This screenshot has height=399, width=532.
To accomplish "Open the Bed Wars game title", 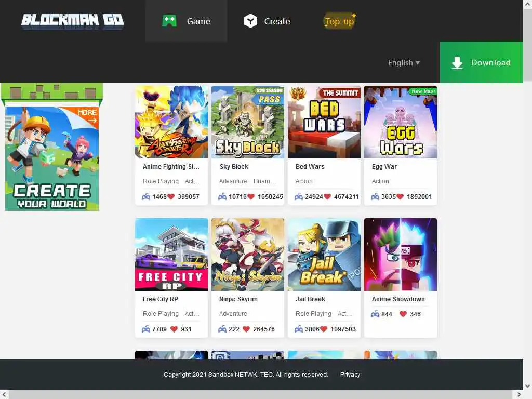I will [x=310, y=167].
